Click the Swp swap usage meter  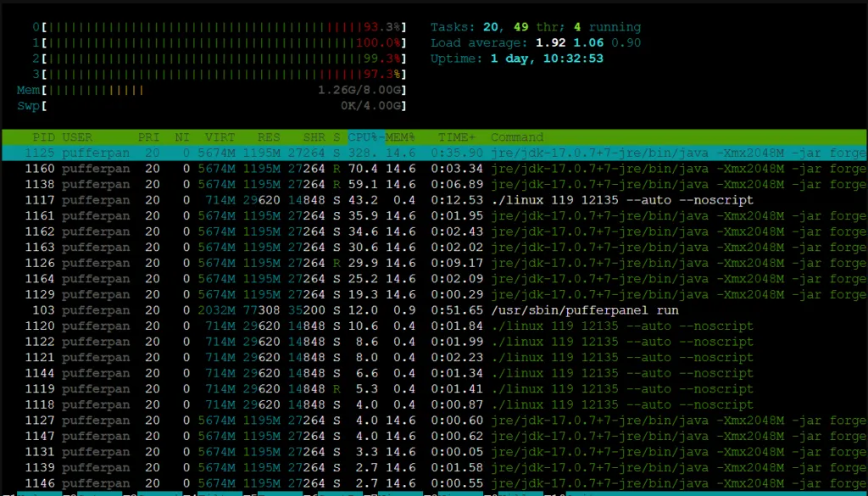(x=212, y=106)
